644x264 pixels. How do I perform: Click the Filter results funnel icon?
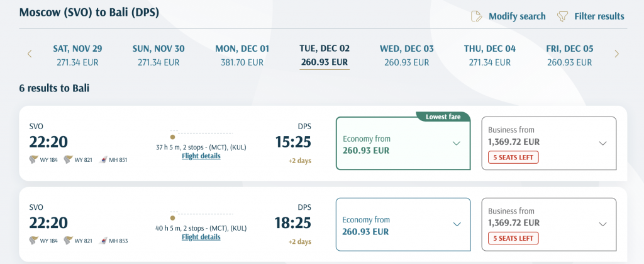(562, 16)
